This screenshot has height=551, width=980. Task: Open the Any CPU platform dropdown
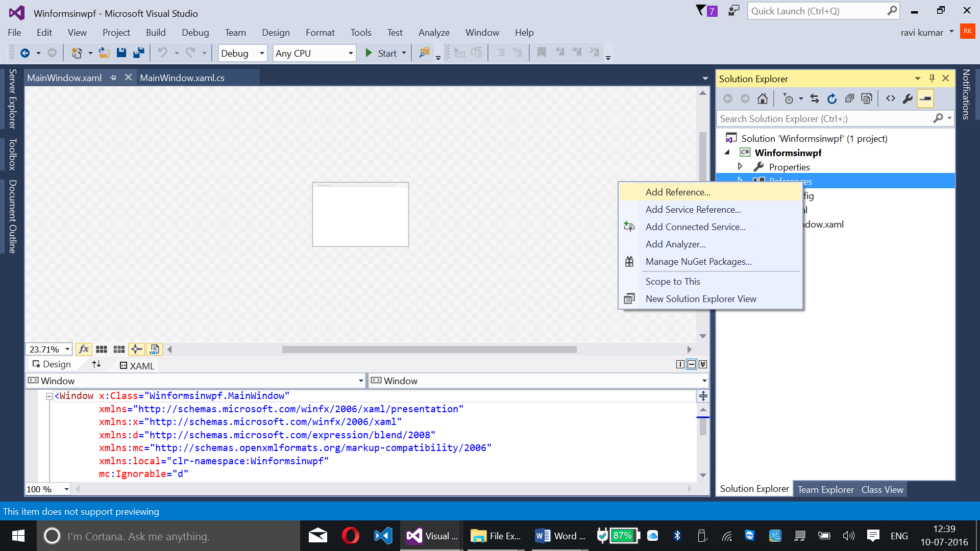pos(351,53)
